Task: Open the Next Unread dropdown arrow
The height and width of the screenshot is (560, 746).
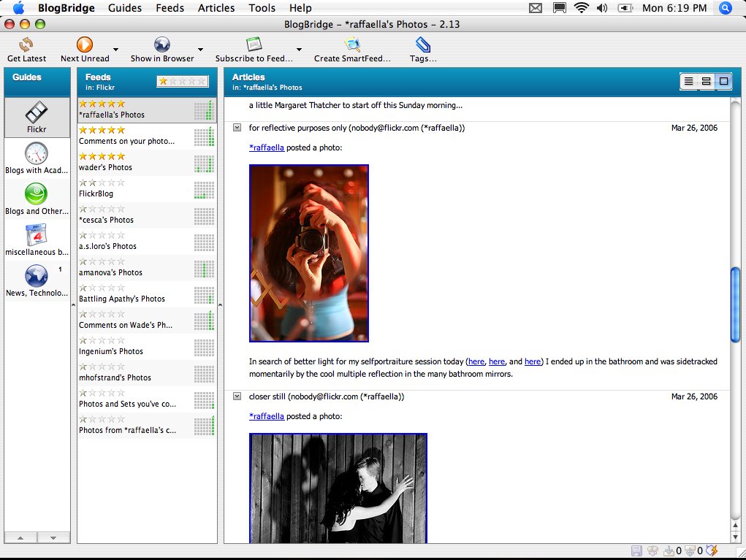Action: point(115,49)
